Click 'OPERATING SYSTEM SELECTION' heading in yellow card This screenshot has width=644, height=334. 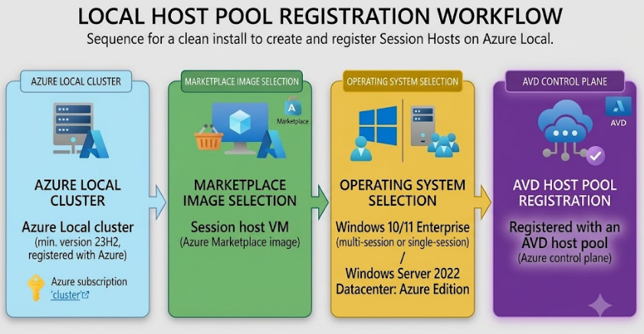point(402,193)
